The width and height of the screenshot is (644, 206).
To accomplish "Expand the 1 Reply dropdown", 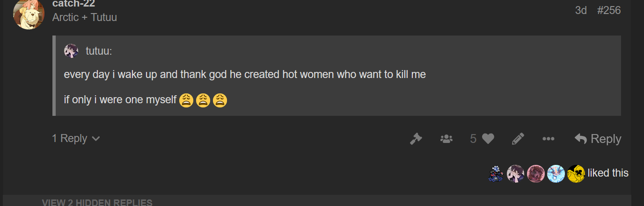I will coord(76,138).
